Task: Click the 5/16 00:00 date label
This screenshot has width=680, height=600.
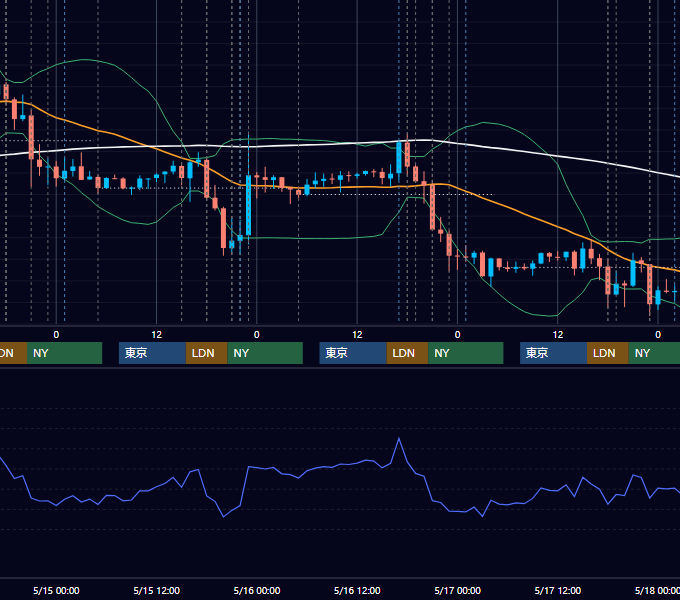Action: tap(257, 590)
